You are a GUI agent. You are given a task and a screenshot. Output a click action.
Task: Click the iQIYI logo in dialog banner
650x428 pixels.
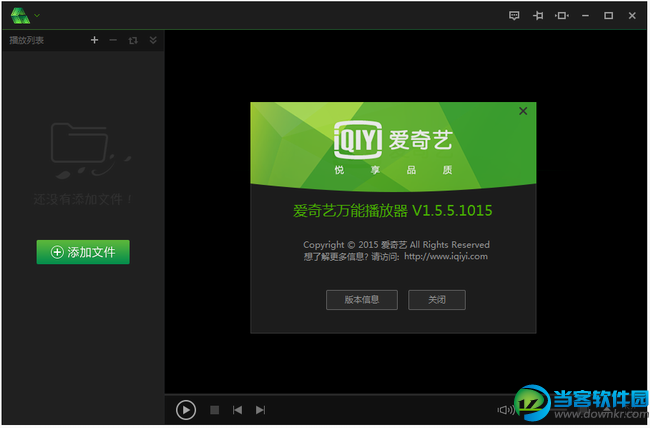(x=358, y=140)
